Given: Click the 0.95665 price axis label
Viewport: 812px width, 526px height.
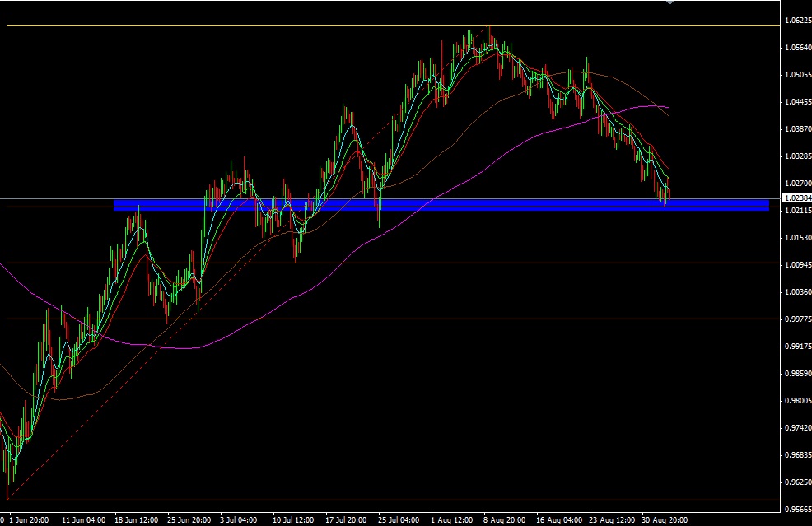Looking at the screenshot, I should click(x=798, y=509).
